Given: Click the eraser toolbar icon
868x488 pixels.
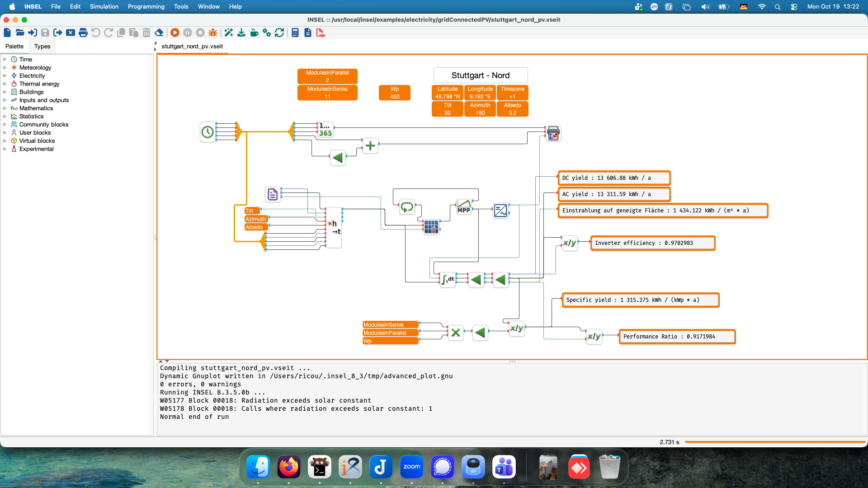Looking at the screenshot, I should [159, 33].
